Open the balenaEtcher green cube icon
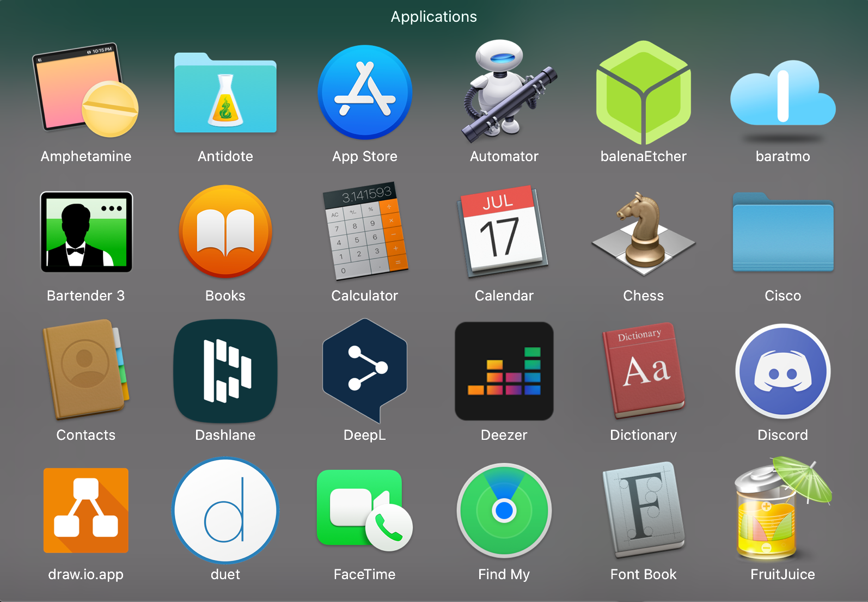The height and width of the screenshot is (602, 868). [x=644, y=93]
